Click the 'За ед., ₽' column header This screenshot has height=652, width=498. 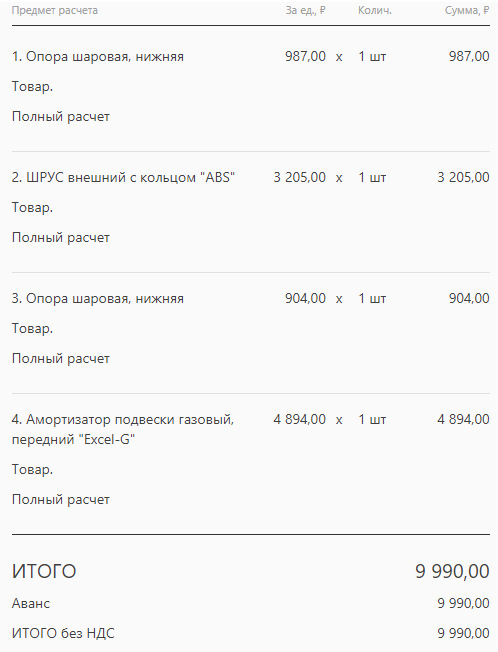pyautogui.click(x=305, y=10)
